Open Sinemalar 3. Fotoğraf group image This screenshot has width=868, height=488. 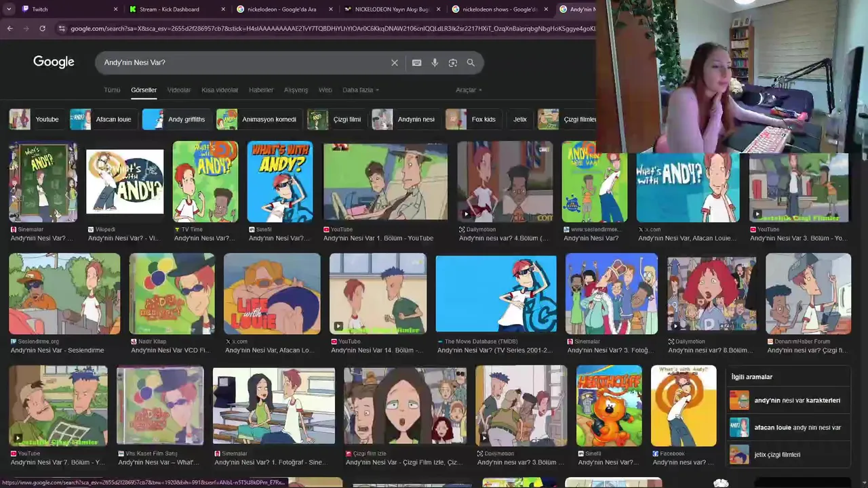(612, 293)
